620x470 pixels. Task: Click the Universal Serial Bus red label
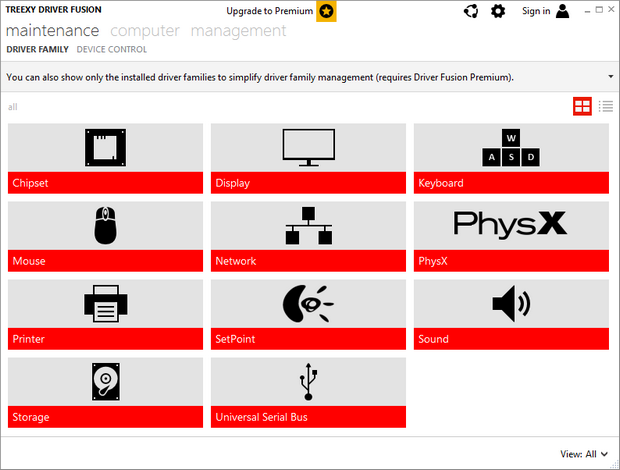(x=308, y=417)
